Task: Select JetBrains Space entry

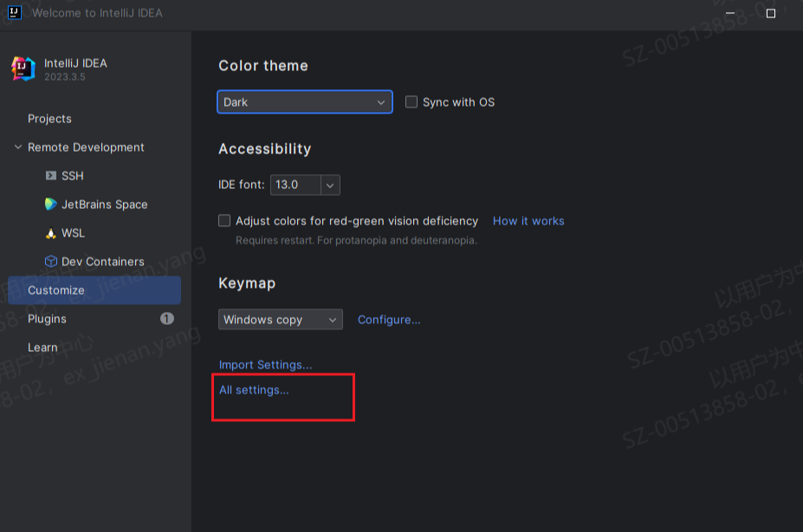Action: coord(105,204)
